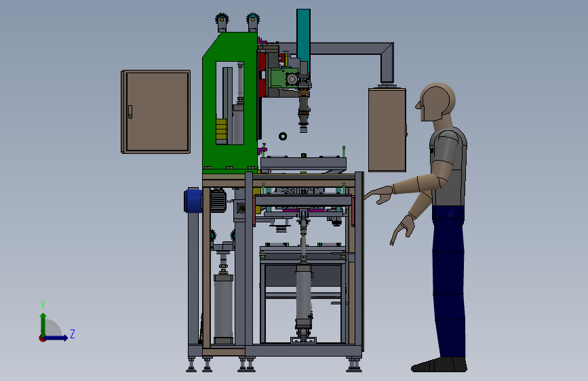Pick the spindle head under the teal bar

coord(304,111)
